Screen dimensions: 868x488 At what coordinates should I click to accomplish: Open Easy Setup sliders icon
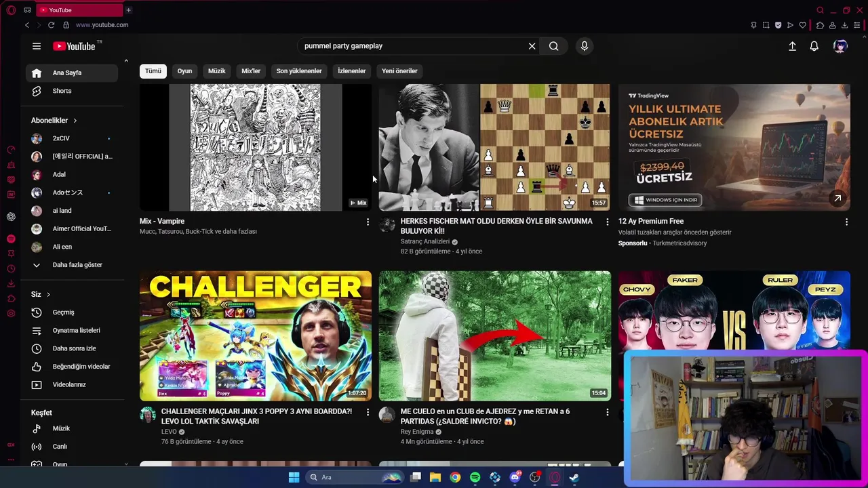tap(856, 25)
